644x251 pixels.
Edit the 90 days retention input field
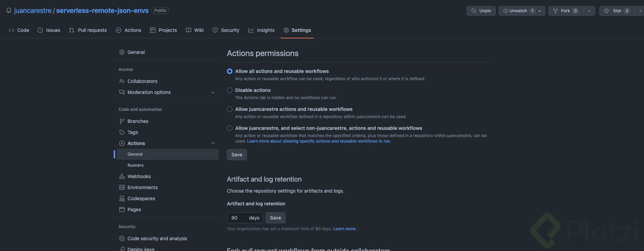click(x=245, y=218)
